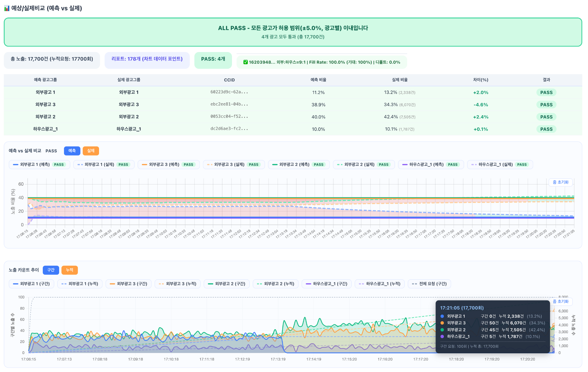Click the PASS: 4개 summary chip
The image size is (588, 372).
(x=213, y=60)
